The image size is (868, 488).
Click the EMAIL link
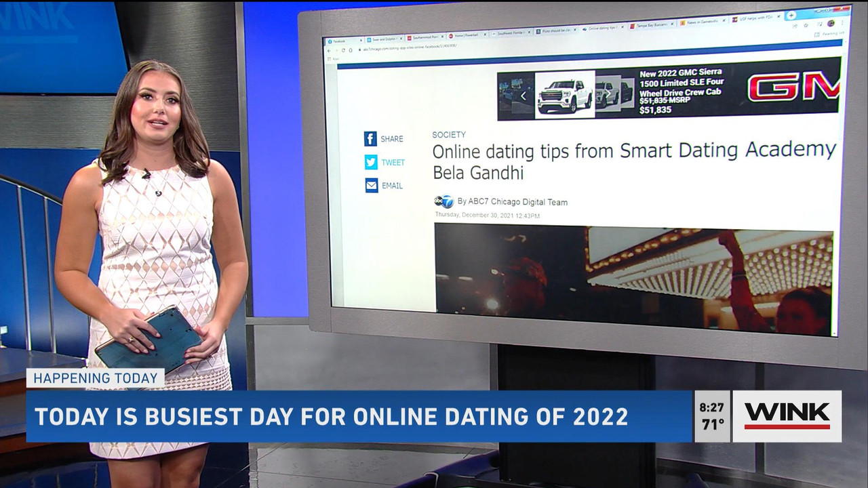(x=392, y=186)
